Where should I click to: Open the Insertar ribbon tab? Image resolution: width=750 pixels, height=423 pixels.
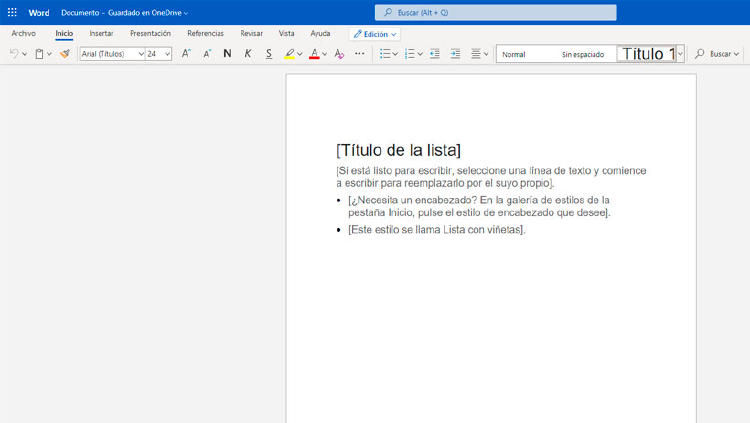(101, 33)
